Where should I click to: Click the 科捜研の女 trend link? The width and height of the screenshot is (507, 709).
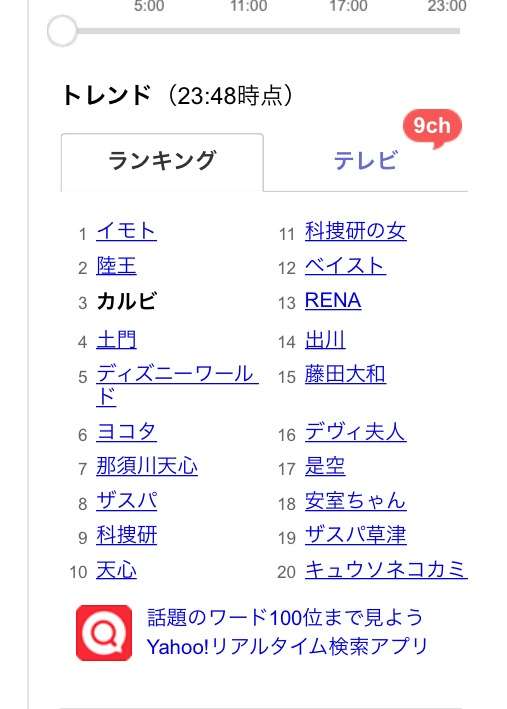pyautogui.click(x=355, y=232)
